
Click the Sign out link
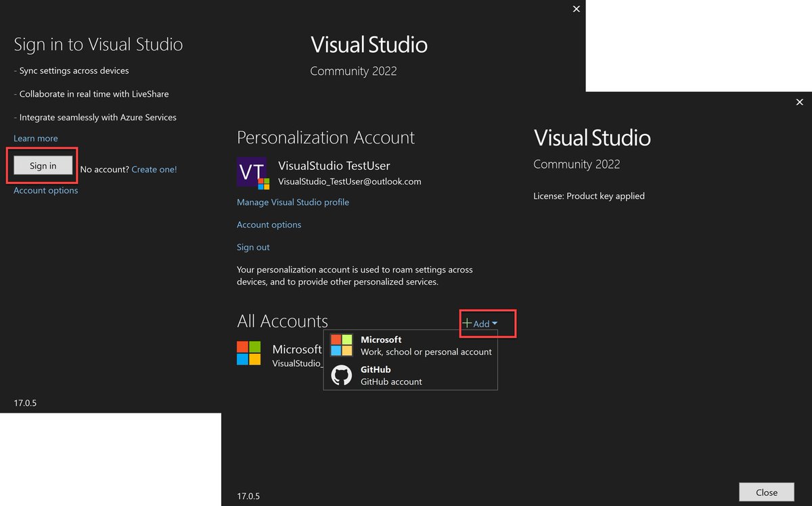[253, 247]
